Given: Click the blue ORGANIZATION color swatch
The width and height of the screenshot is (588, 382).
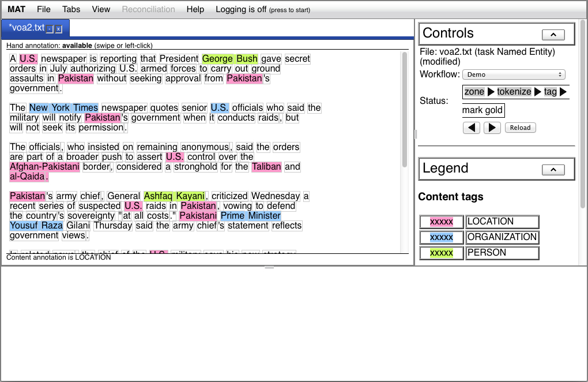Looking at the screenshot, I should tap(442, 237).
